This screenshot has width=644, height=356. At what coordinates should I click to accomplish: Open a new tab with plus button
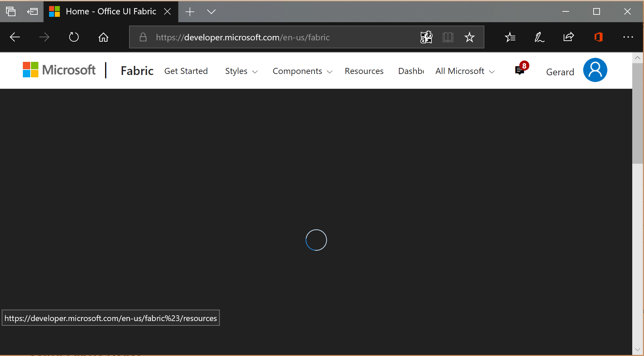click(x=190, y=12)
